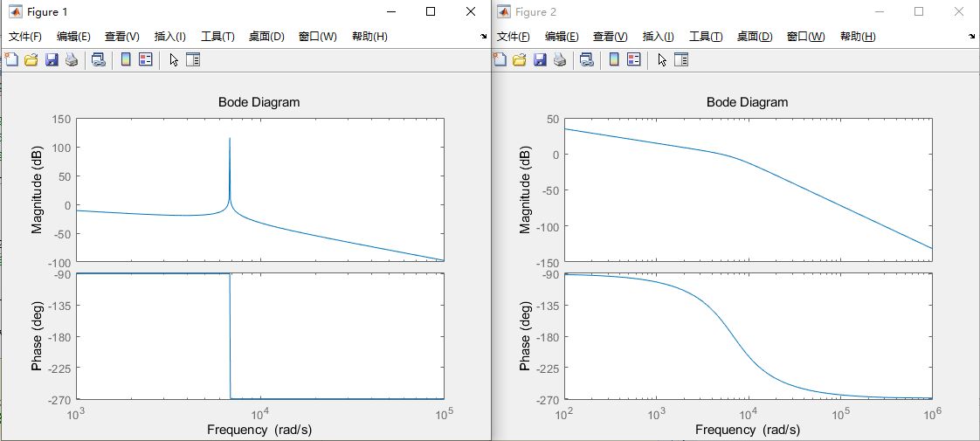Viewport: 980px width, 441px height.
Task: Open 编辑(E) menu in Figure 1
Action: [73, 36]
